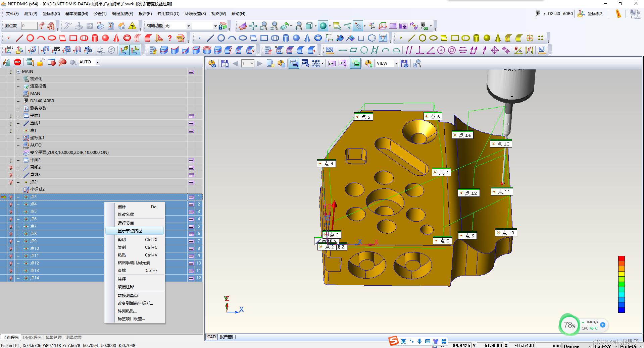Viewport: 644px width, 348px height.
Task: Click the RPS alignment icon
Action: tap(56, 50)
